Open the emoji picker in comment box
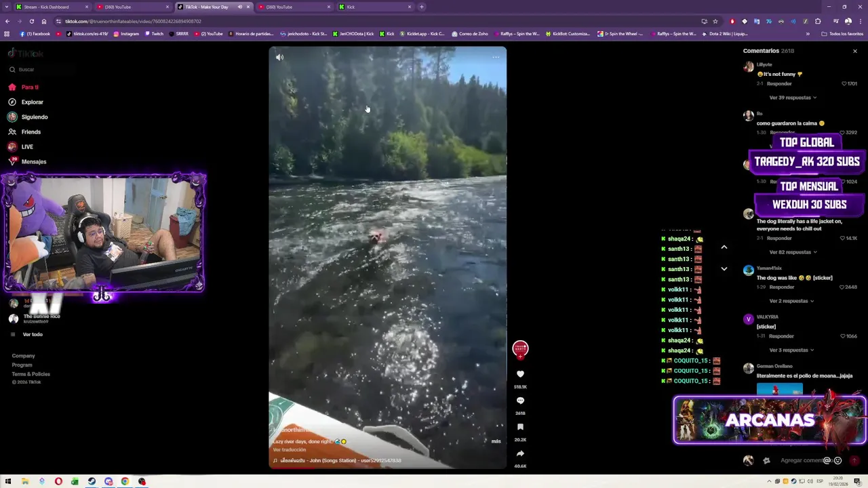Screen dimensions: 868x488 [x=837, y=460]
